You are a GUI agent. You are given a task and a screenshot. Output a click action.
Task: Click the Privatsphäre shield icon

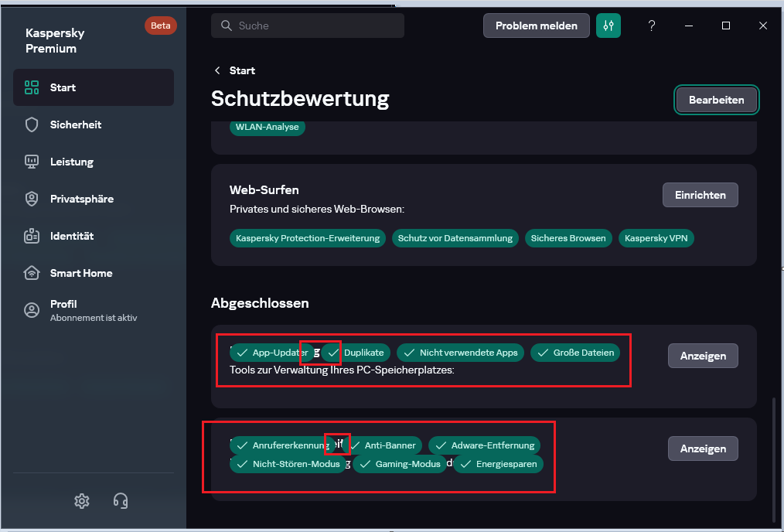(x=32, y=199)
